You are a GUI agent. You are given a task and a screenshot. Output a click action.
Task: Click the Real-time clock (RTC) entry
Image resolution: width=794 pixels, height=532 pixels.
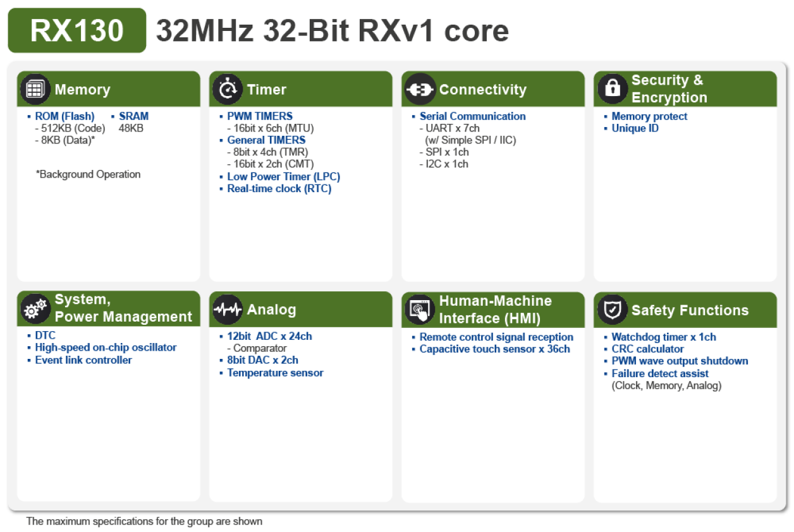280,188
